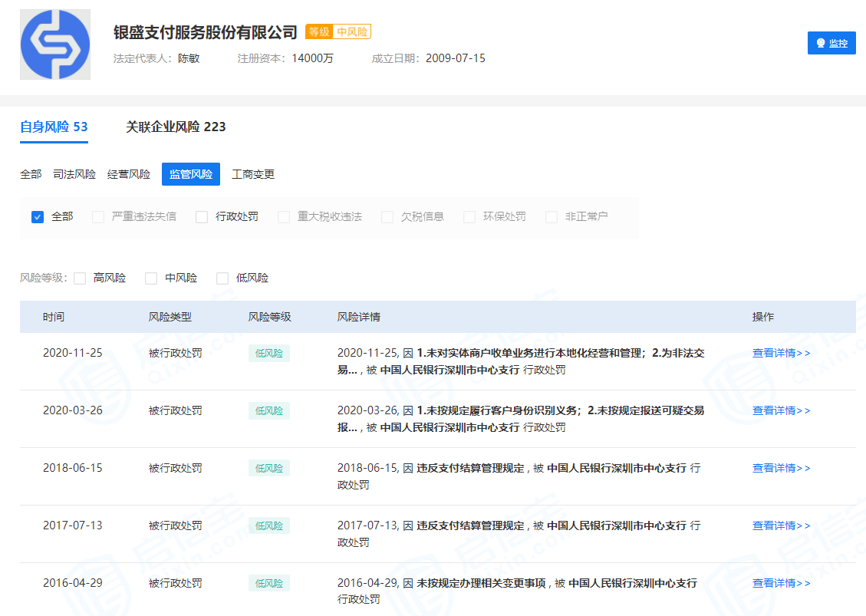Click establishment date 2009-07-15
866x616 pixels.
[456, 58]
